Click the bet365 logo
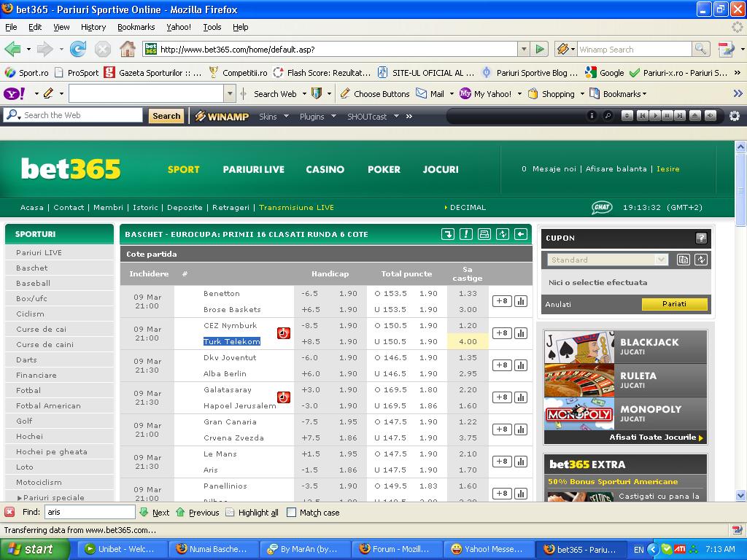This screenshot has width=747, height=560. tap(71, 168)
